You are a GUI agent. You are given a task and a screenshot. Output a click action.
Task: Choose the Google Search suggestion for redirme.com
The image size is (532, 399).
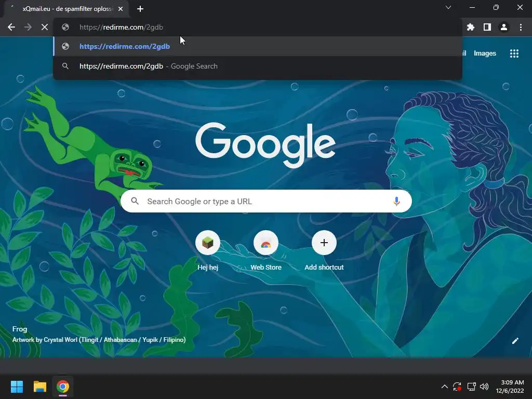point(258,66)
